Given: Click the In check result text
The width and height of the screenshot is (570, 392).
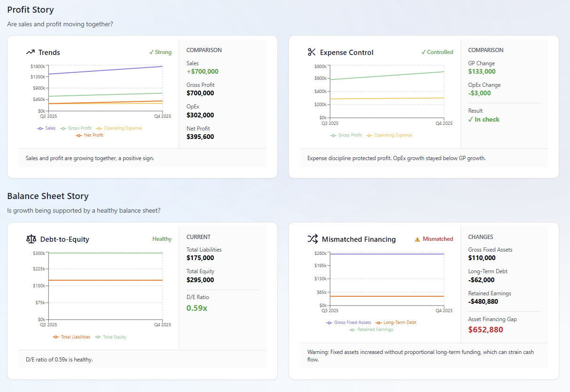Looking at the screenshot, I should pos(484,119).
